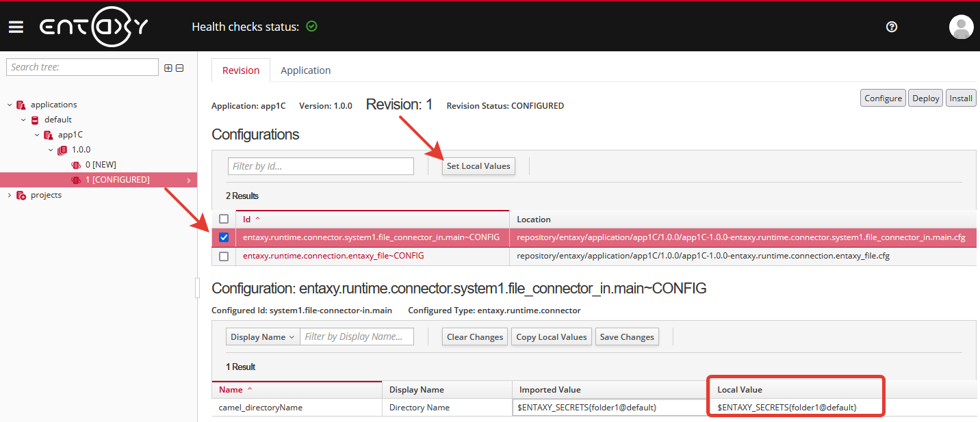The width and height of the screenshot is (980, 422).
Task: Switch to the Application tab
Action: click(x=305, y=70)
